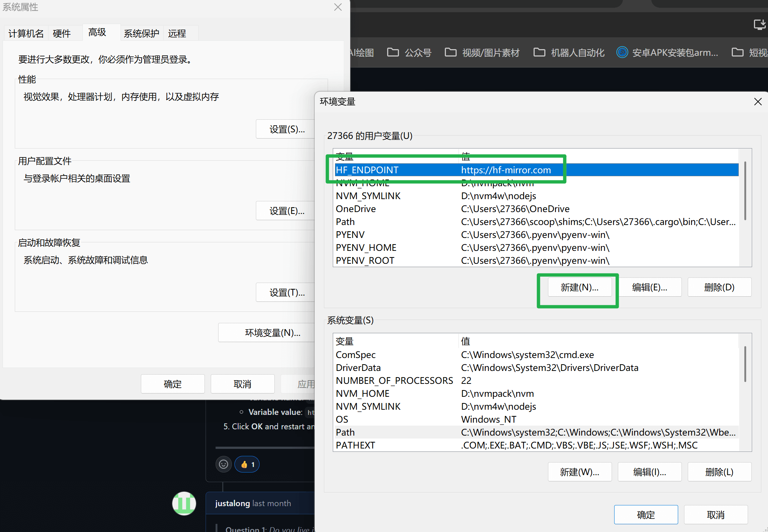Screen dimensions: 768x532
Task: Switch to the 计算机名 tab
Action: [26, 34]
